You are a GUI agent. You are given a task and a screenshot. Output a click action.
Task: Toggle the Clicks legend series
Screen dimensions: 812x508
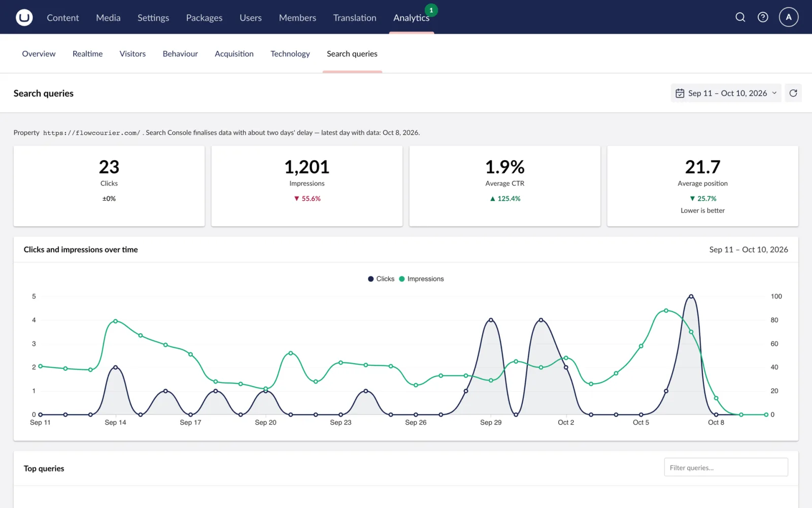[x=381, y=279]
